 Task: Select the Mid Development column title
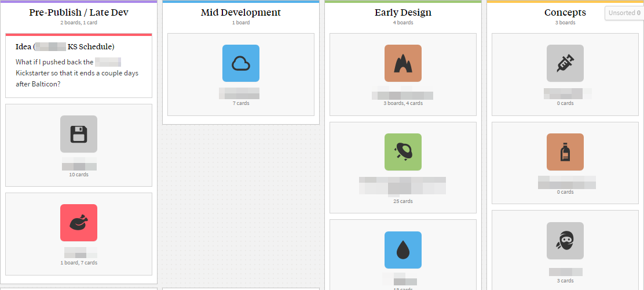pos(241,12)
